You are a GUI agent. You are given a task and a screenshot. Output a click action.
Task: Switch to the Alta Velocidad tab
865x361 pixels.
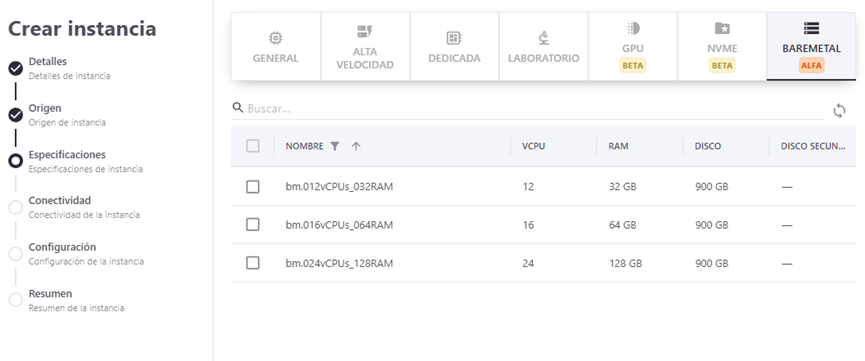pyautogui.click(x=365, y=47)
